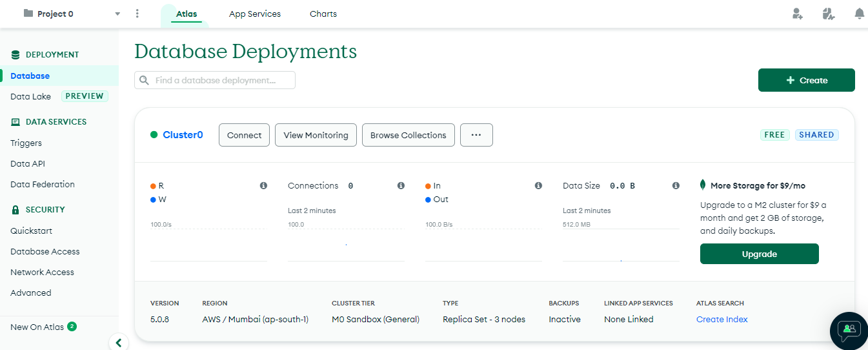
Task: Click the info icon beside Connections
Action: click(x=401, y=185)
